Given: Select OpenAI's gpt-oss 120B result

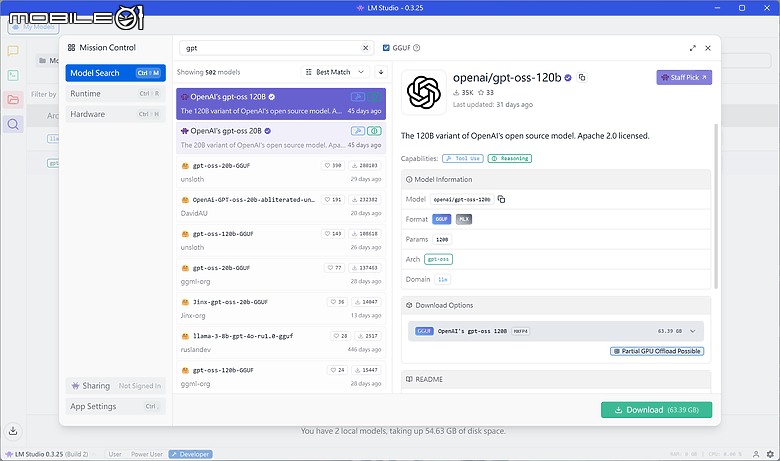Looking at the screenshot, I should [281, 104].
